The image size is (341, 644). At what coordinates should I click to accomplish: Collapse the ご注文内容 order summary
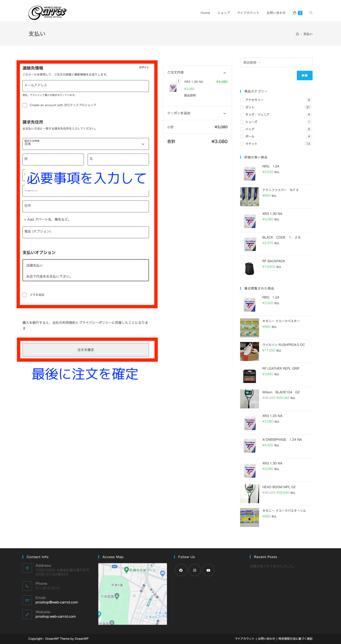pyautogui.click(x=224, y=73)
